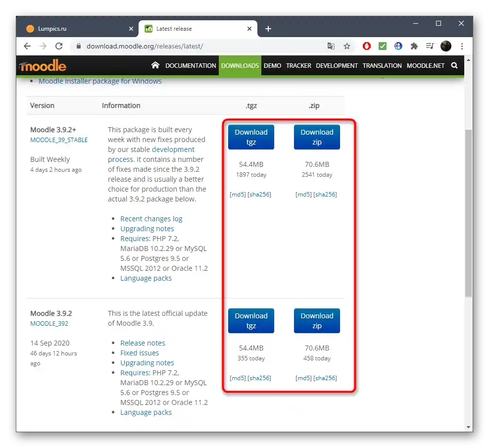Open the MOODLE_392 link
Image resolution: width=489 pixels, height=448 pixels.
pos(49,324)
